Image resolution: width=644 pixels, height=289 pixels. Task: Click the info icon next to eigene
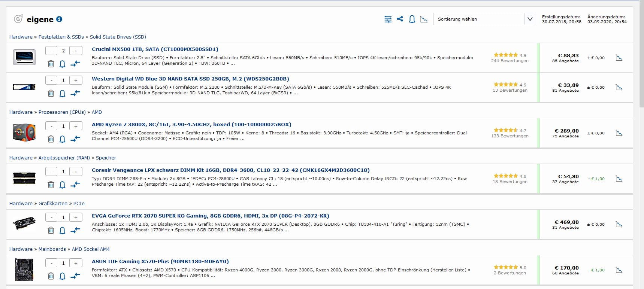pos(59,19)
